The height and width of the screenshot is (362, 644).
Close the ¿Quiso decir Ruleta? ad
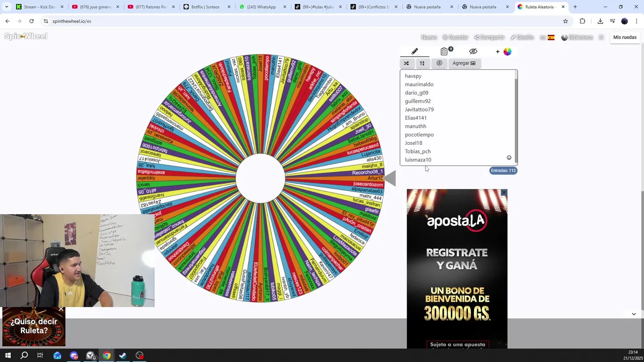pos(61,309)
